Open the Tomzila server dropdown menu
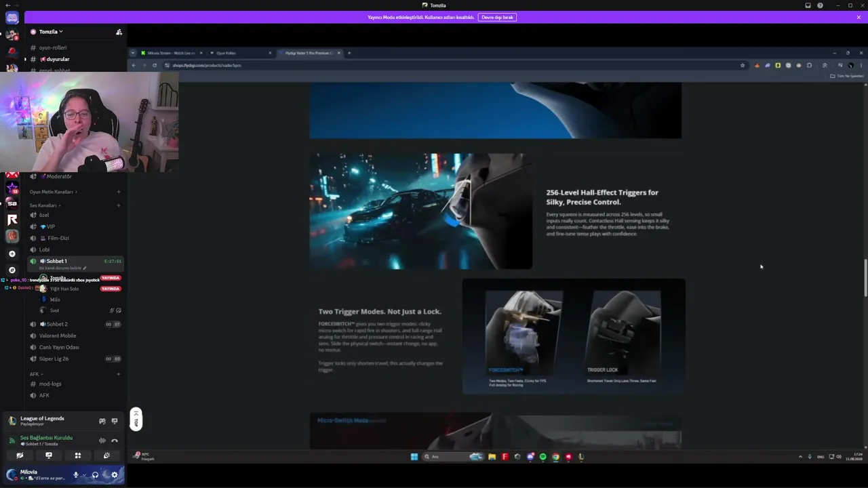The image size is (868, 488). click(x=51, y=32)
